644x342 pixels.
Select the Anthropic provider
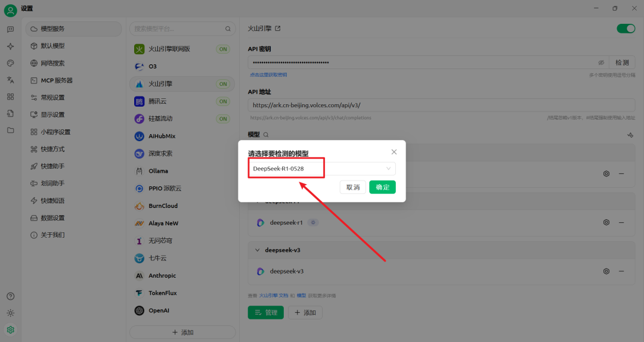click(x=182, y=276)
